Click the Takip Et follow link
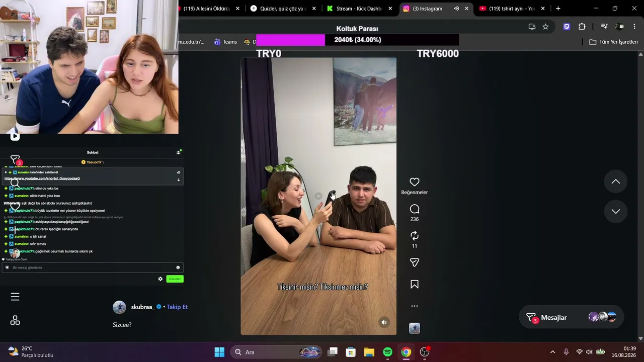The height and width of the screenshot is (362, 644). tap(177, 307)
